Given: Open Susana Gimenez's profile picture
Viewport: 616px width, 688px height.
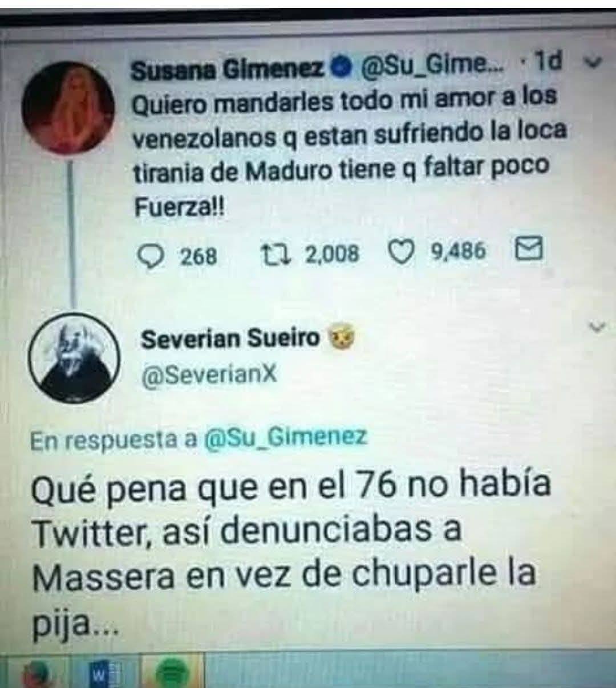Looking at the screenshot, I should pyautogui.click(x=68, y=107).
